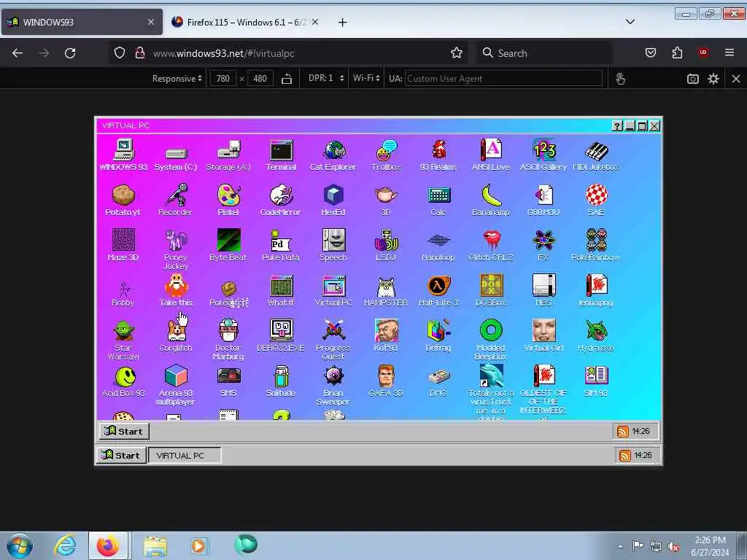
Task: Launch MIDI Jukebox icon
Action: [596, 155]
